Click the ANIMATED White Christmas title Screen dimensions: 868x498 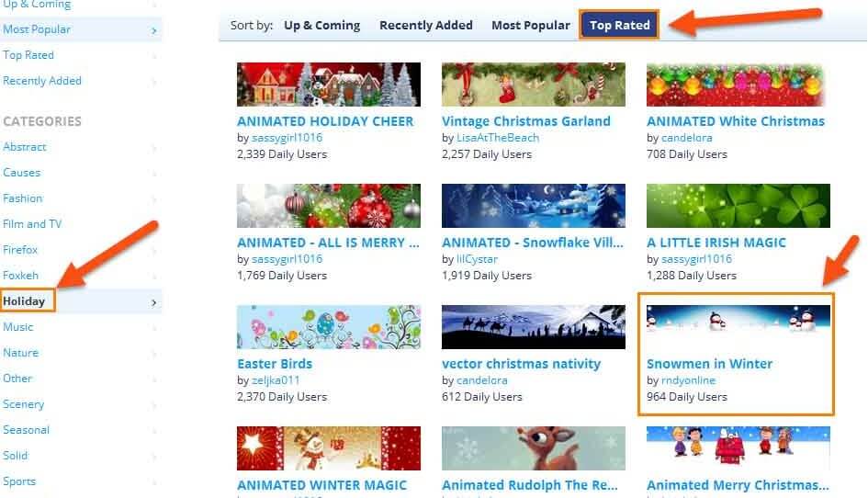[x=736, y=121]
